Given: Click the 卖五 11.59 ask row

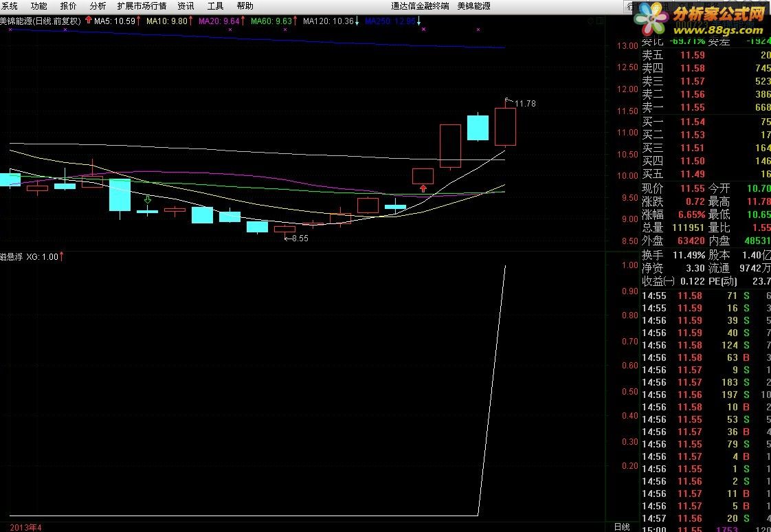Looking at the screenshot, I should tap(706, 55).
